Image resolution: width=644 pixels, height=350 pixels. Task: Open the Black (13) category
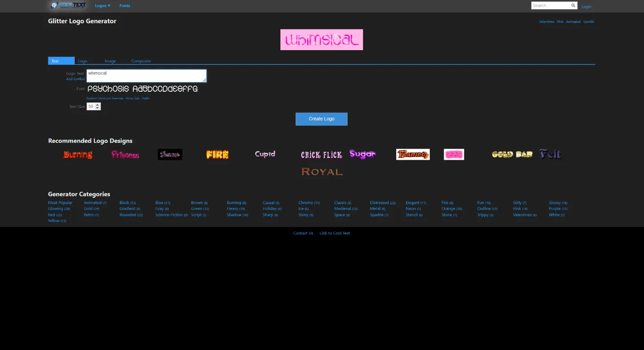127,203
